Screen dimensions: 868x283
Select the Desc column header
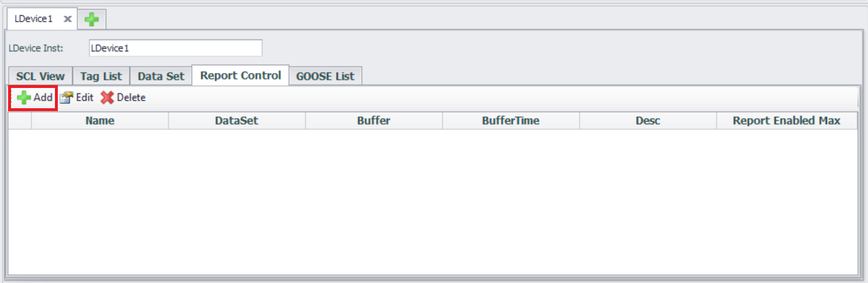coord(648,121)
